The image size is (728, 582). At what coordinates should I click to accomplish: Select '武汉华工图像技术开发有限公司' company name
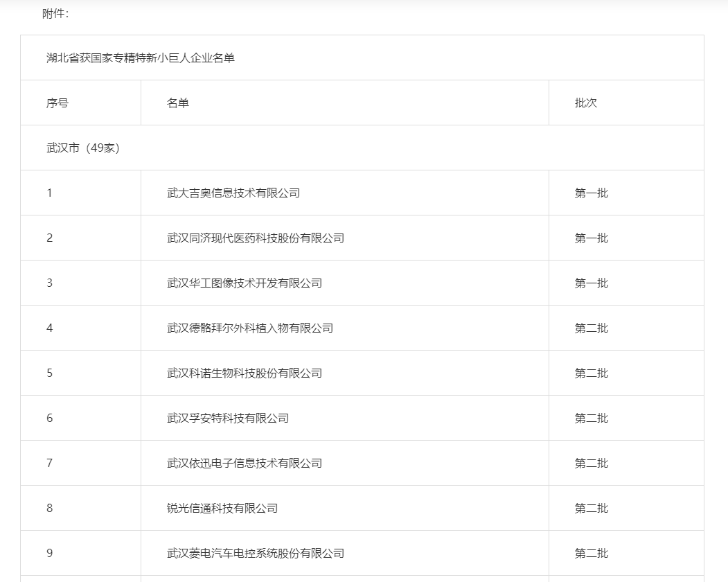(x=245, y=283)
